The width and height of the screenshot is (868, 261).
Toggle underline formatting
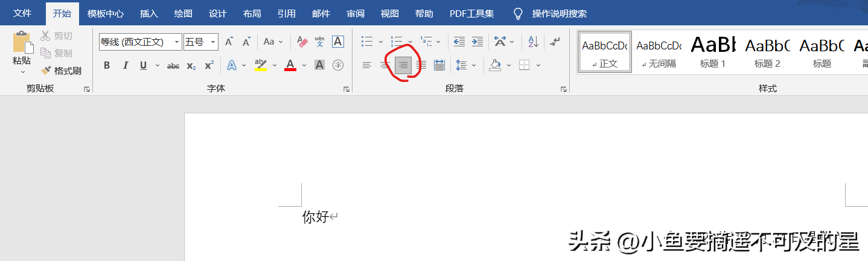pos(143,65)
